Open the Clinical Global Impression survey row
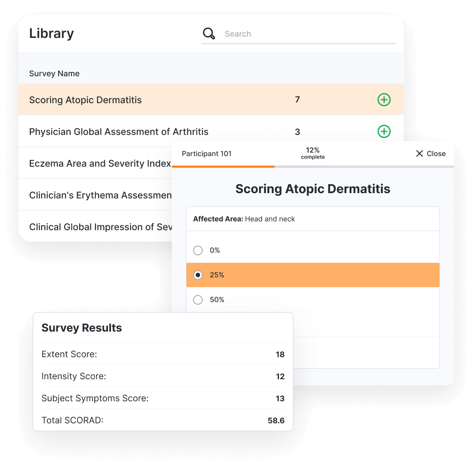Screen dimensions: 476x463 (100, 227)
